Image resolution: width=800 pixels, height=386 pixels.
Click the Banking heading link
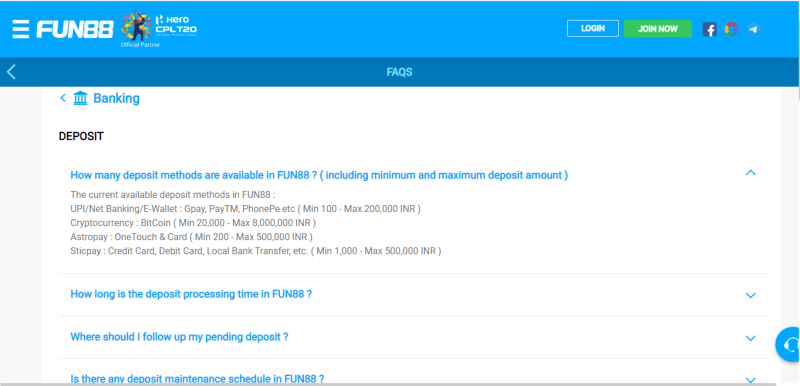pyautogui.click(x=116, y=98)
